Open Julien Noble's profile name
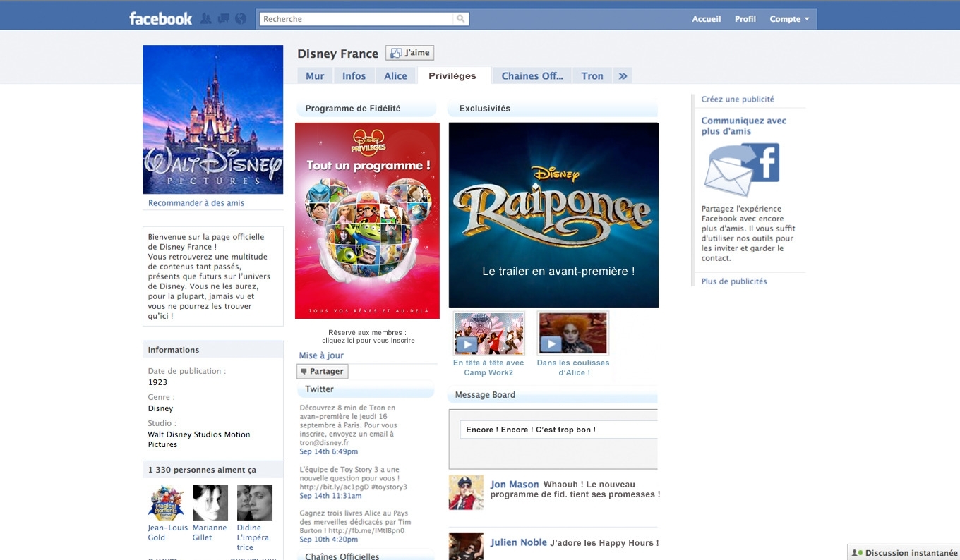Image resolution: width=960 pixels, height=560 pixels. click(x=519, y=542)
